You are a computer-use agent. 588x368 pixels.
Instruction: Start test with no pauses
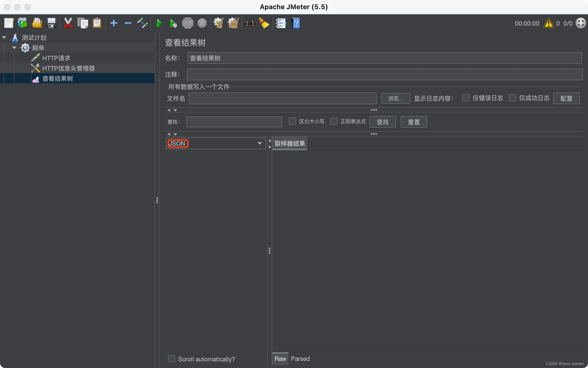(x=173, y=23)
